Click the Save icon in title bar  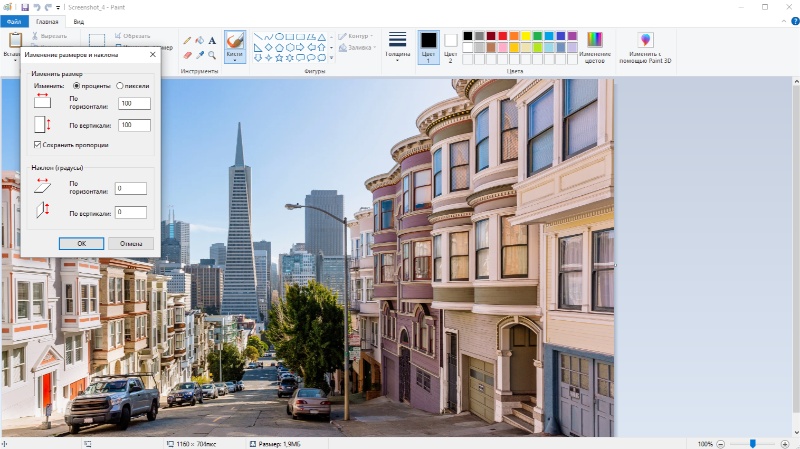(25, 7)
